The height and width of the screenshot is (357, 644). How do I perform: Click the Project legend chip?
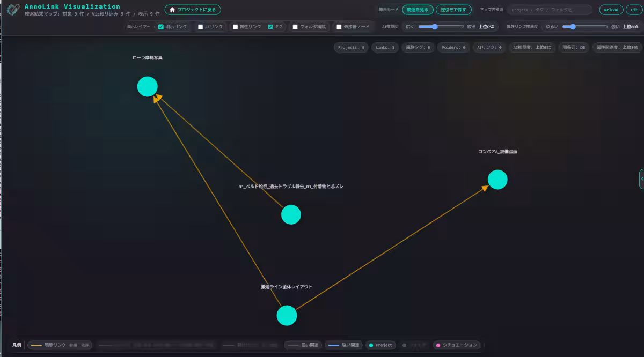(380, 345)
